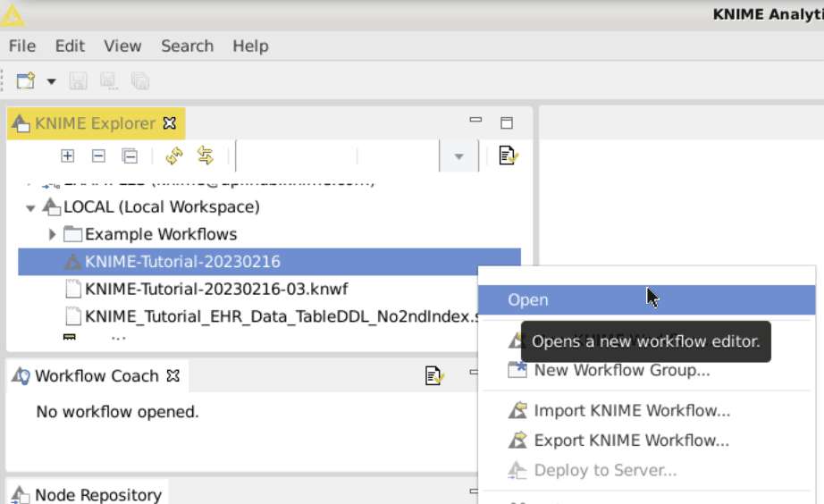Screen dimensions: 824x504
Task: Click the Collapse All icon in Explorer
Action: point(130,155)
